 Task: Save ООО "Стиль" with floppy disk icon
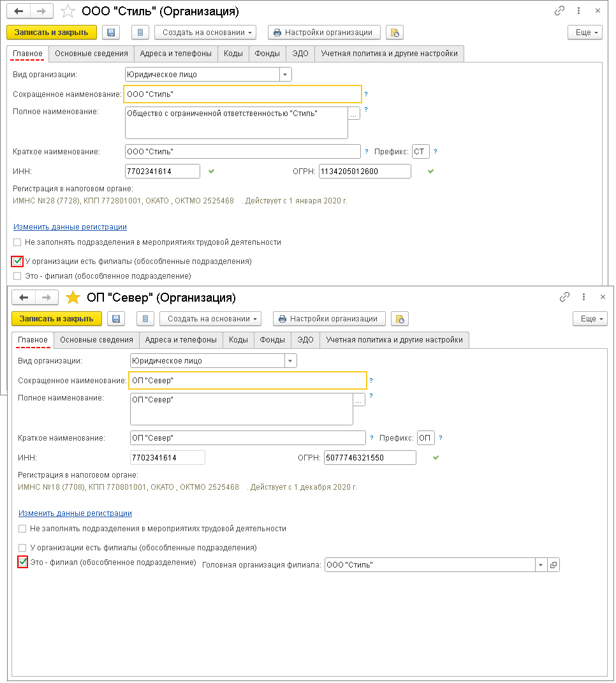[x=111, y=33]
